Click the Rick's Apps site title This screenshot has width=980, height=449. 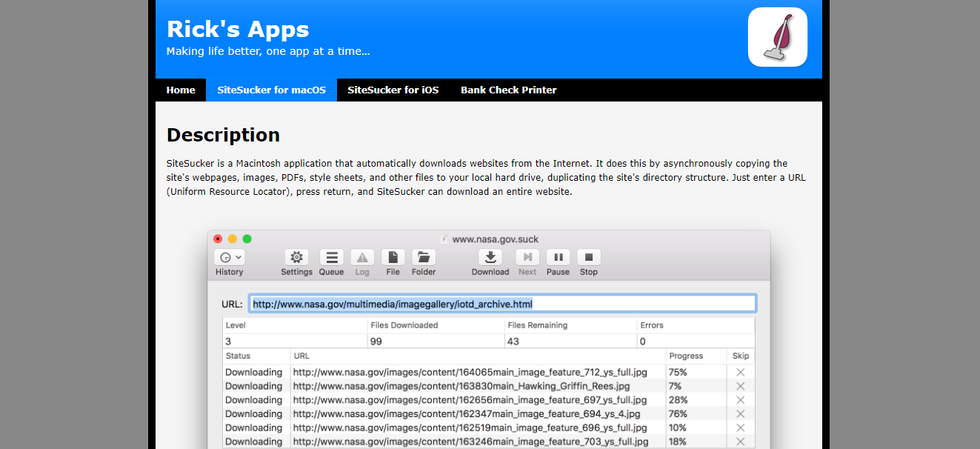tap(238, 29)
